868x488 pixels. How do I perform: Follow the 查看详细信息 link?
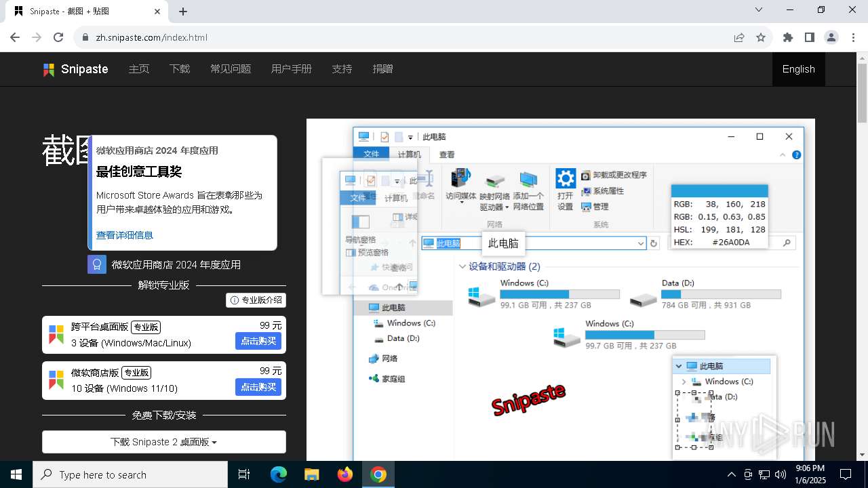click(x=125, y=235)
